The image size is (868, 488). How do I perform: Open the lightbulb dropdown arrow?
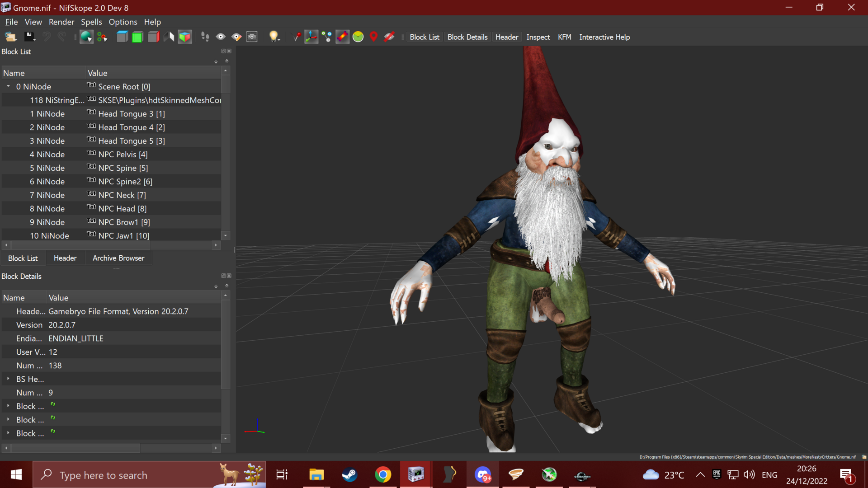(x=279, y=40)
